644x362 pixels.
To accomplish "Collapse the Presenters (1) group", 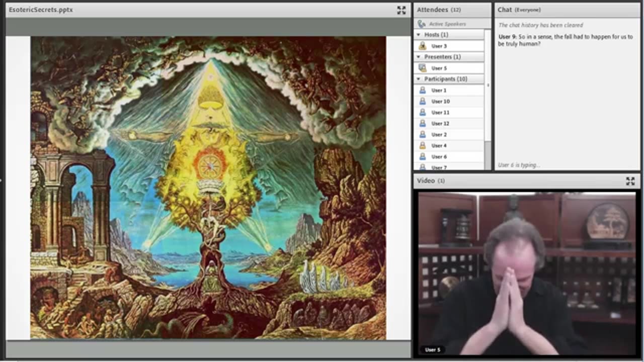I will (x=418, y=57).
